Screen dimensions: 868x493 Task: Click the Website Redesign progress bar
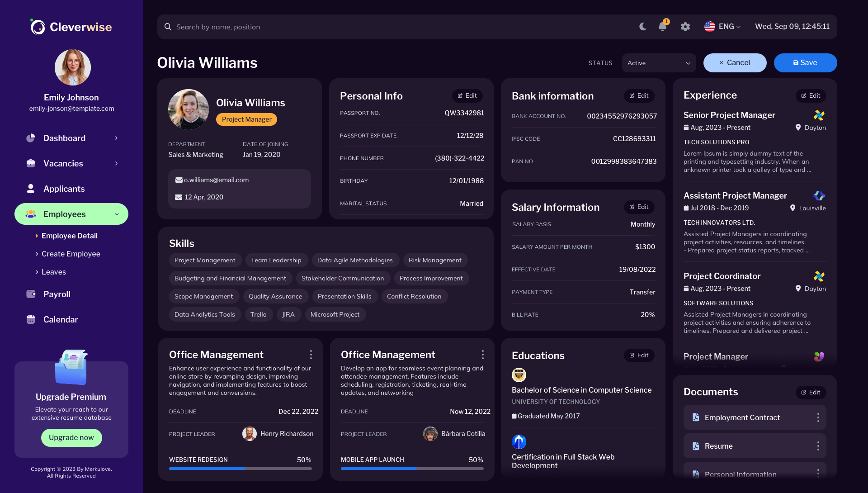tap(240, 469)
